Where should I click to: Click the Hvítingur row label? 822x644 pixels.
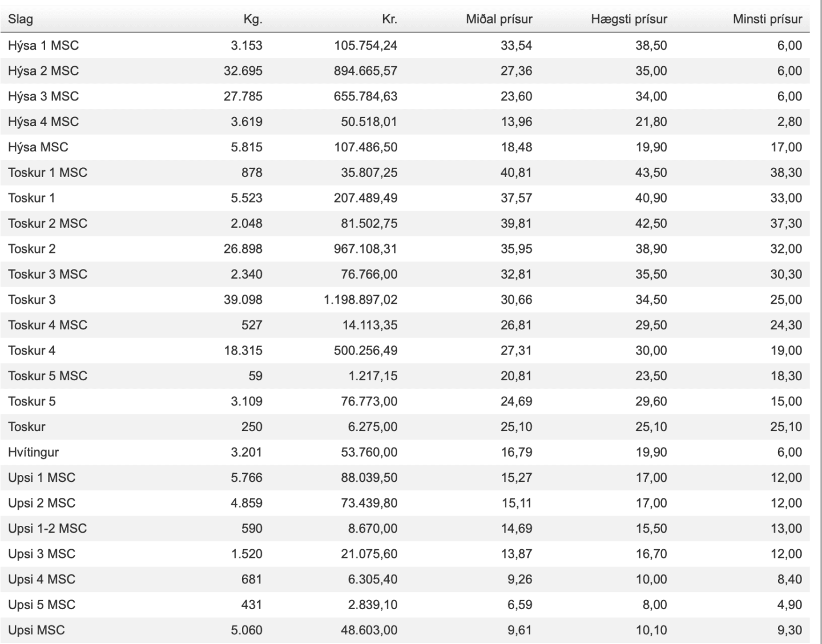pyautogui.click(x=34, y=452)
